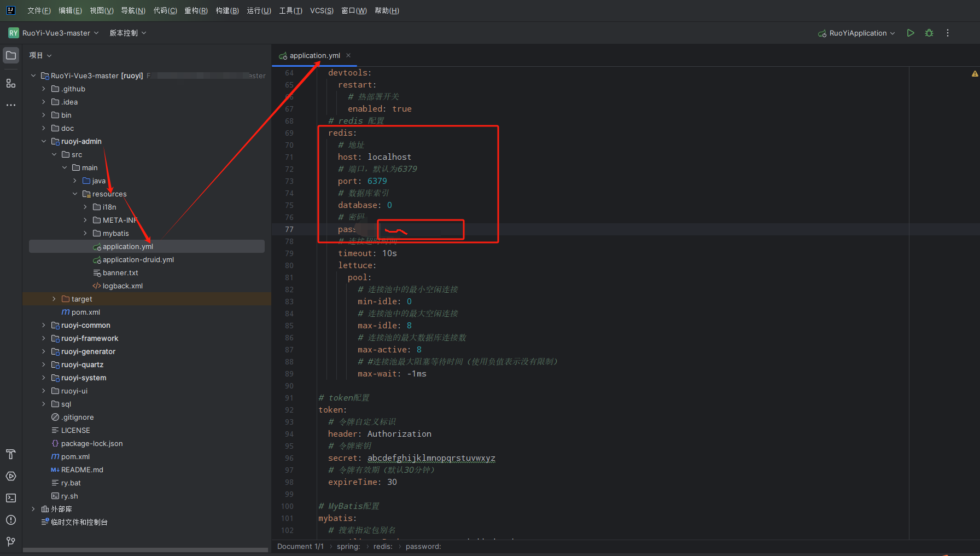Image resolution: width=980 pixels, height=556 pixels.
Task: Click the project tree horizontal scrollbar
Action: point(145,550)
